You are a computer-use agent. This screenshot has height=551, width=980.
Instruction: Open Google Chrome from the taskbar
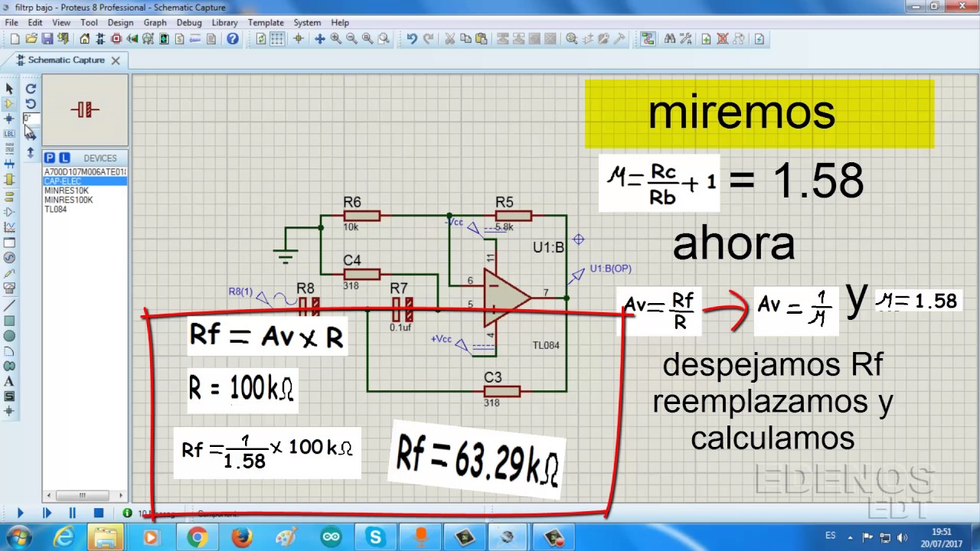point(197,538)
